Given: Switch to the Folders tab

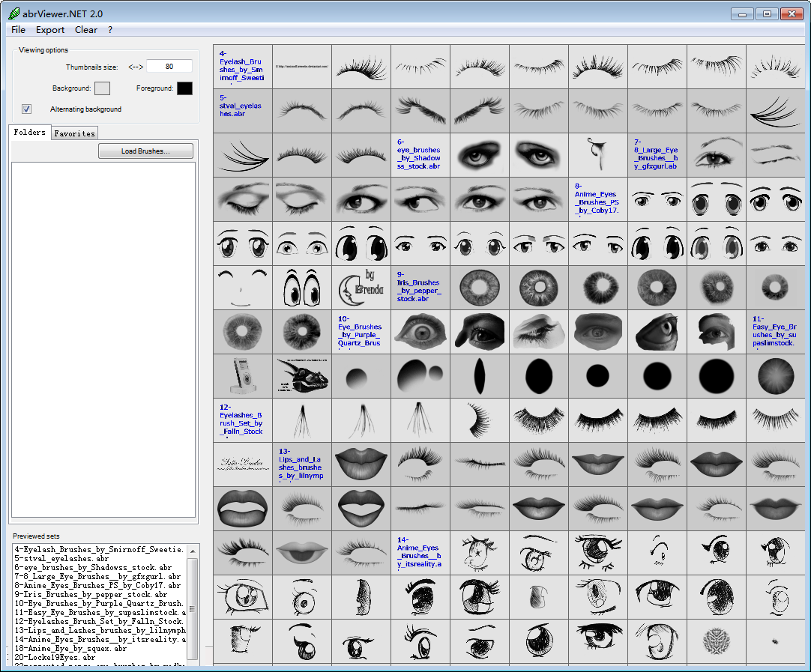Looking at the screenshot, I should (30, 133).
